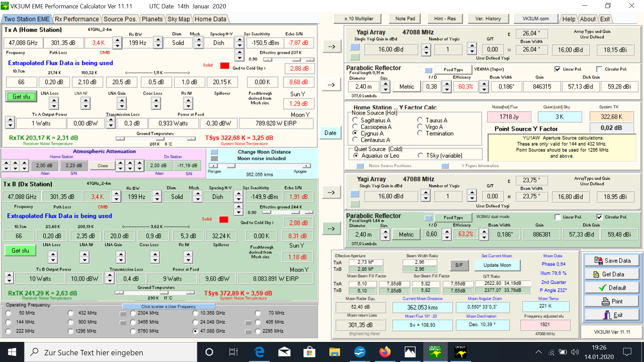The width and height of the screenshot is (644, 362).
Task: Click the red Solid indicator for Tx B
Action: click(x=223, y=220)
